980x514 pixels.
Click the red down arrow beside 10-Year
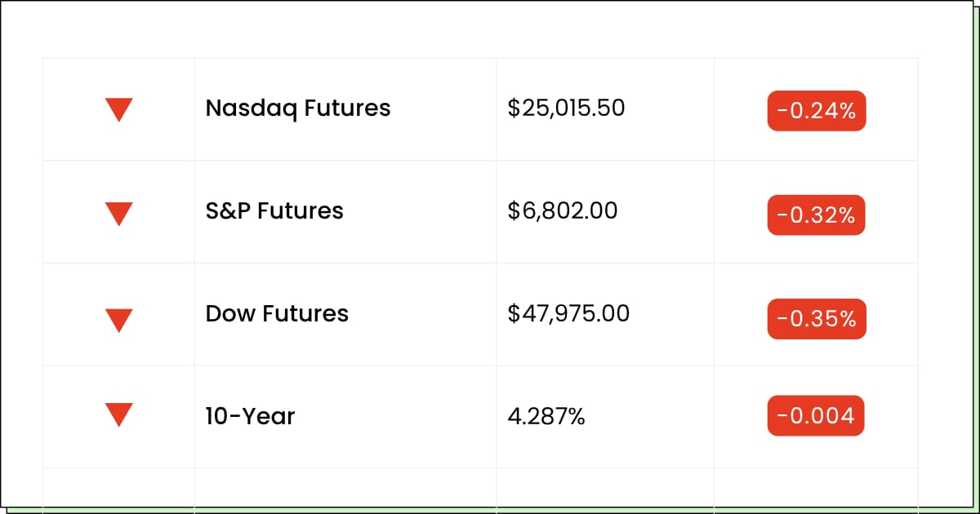coord(119,414)
